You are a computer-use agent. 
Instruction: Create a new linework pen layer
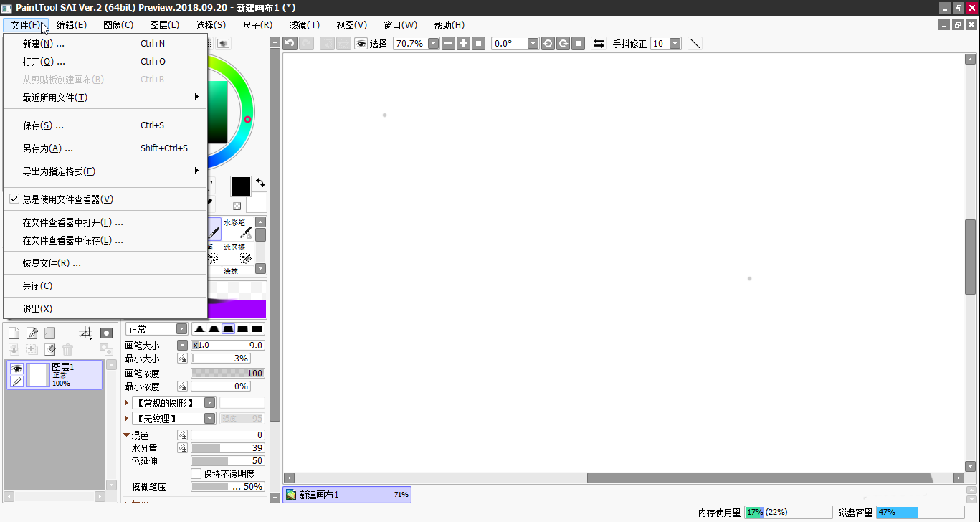coord(32,333)
